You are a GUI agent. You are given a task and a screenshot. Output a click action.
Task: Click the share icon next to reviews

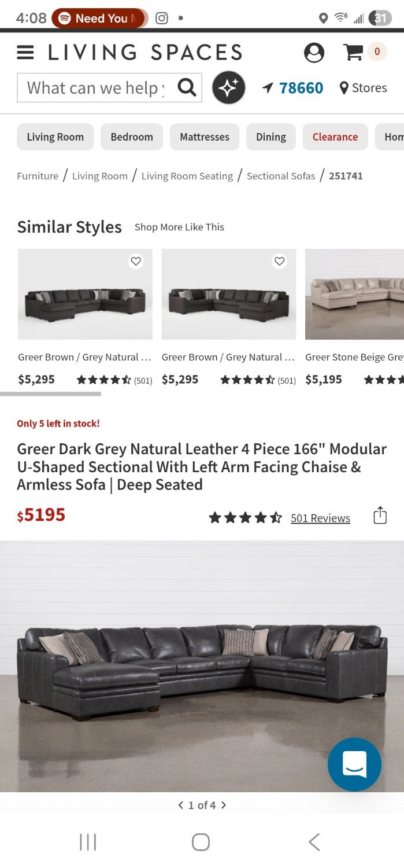(380, 515)
